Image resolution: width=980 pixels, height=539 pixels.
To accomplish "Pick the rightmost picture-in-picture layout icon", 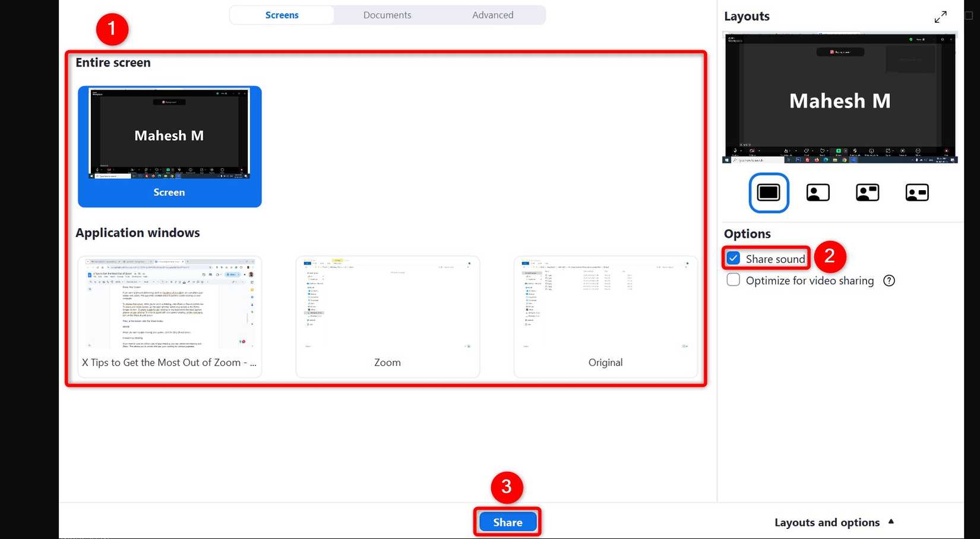I will click(916, 192).
